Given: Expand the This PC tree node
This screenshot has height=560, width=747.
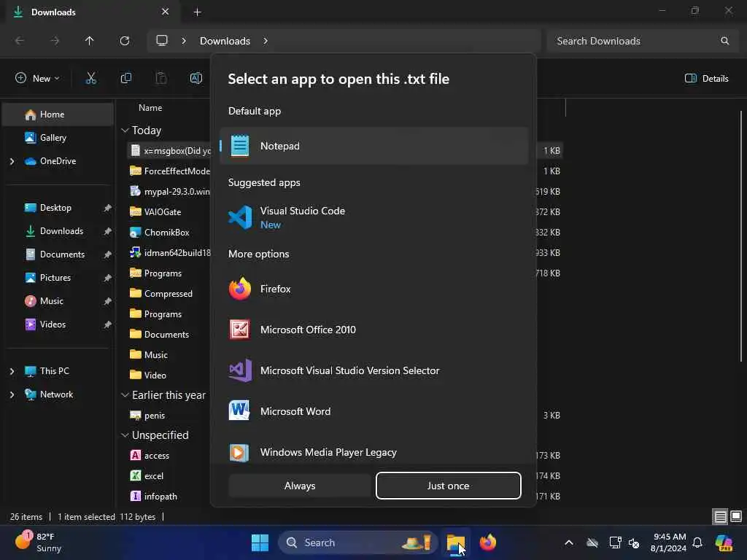Looking at the screenshot, I should 12,371.
